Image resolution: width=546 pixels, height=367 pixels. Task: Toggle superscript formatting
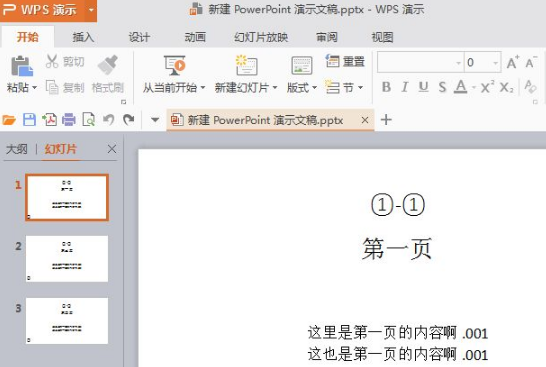[488, 87]
